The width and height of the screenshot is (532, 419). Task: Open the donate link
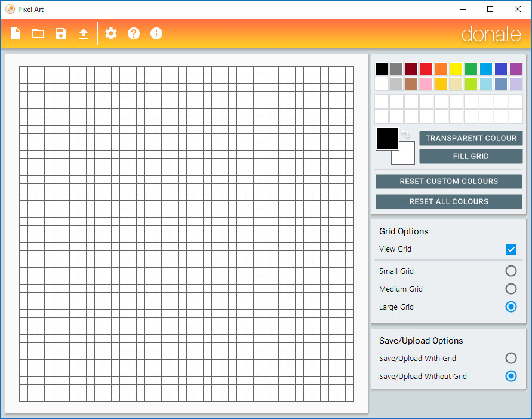pyautogui.click(x=491, y=34)
